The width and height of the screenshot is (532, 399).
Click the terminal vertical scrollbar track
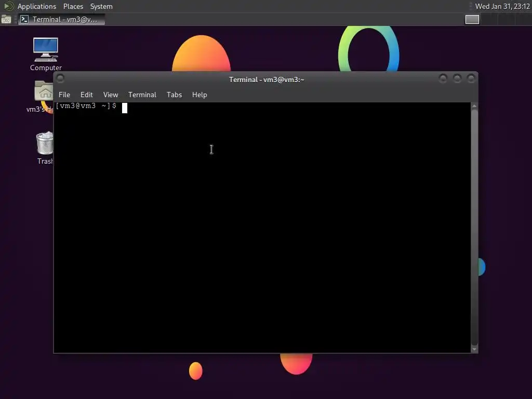tap(474, 228)
